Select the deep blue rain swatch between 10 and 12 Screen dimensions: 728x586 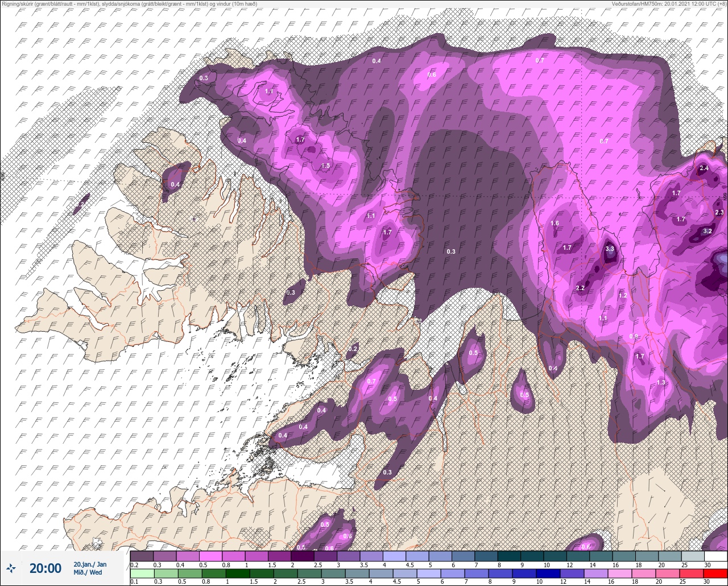click(x=548, y=573)
